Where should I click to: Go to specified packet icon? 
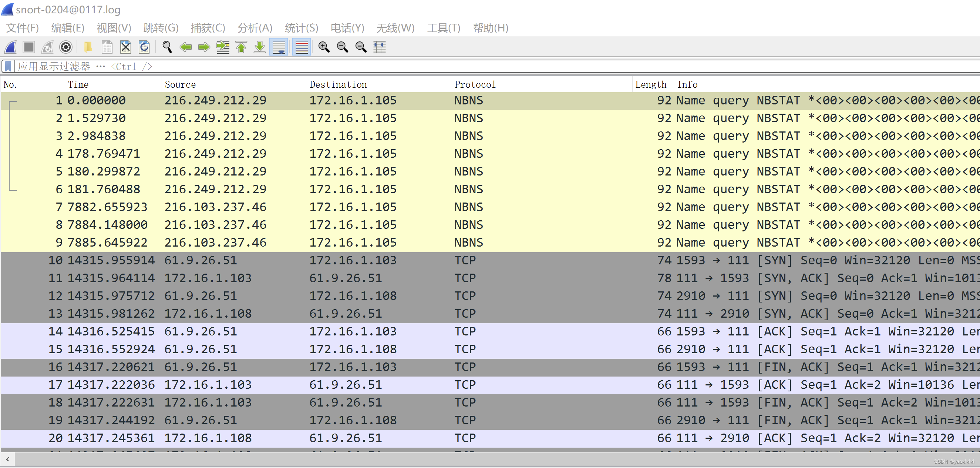click(223, 47)
